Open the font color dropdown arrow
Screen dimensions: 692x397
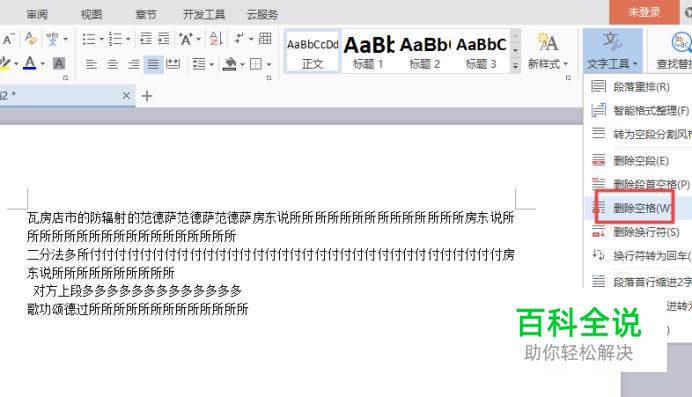point(43,64)
